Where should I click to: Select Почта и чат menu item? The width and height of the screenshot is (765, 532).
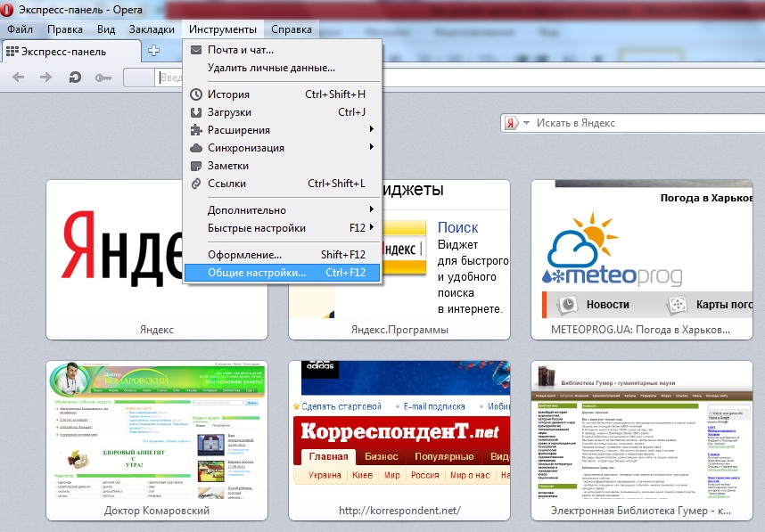pyautogui.click(x=282, y=50)
